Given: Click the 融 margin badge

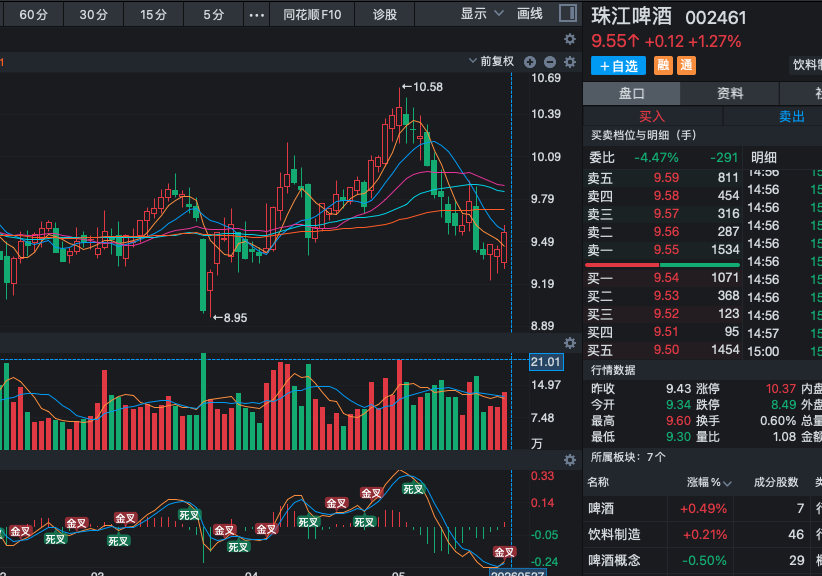Looking at the screenshot, I should coord(663,66).
